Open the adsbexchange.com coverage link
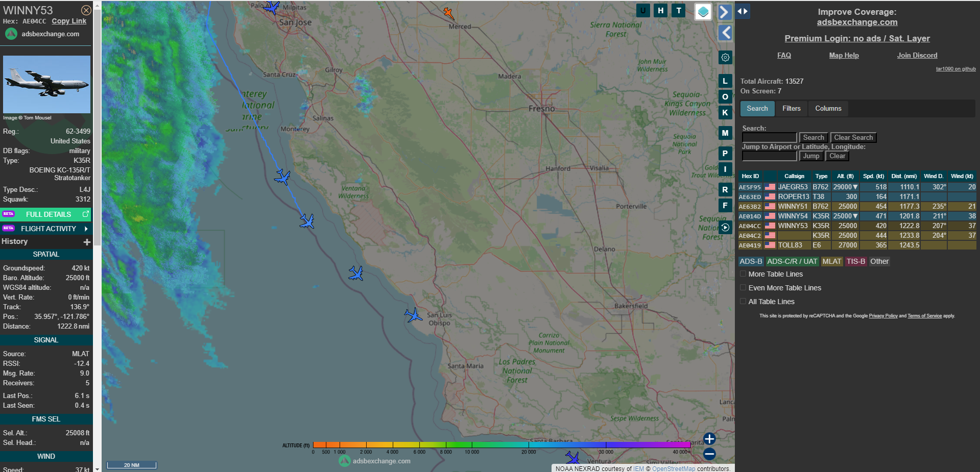 point(857,22)
